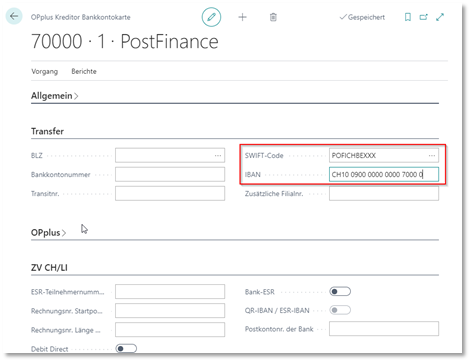471x362 pixels.
Task: Click the bookmark icon
Action: coord(408,17)
